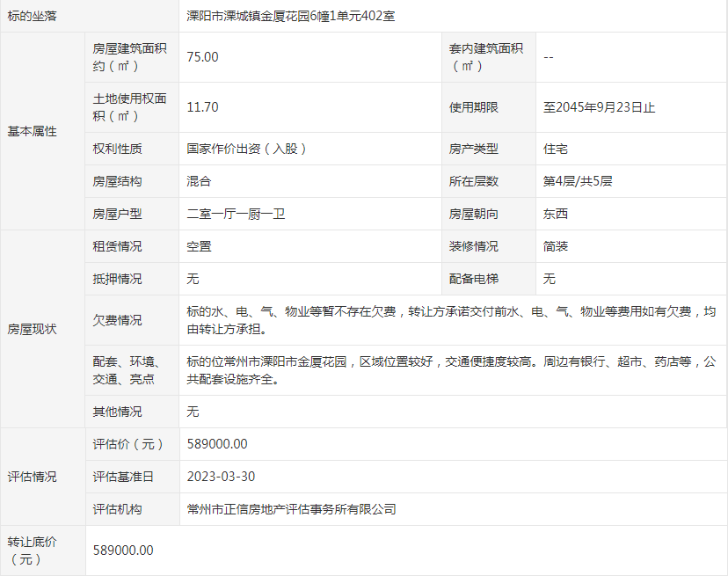Image resolution: width=728 pixels, height=576 pixels.
Task: Select the address text 溧阳市溧城镇金厦花园6幢1单元402室
Action: point(291,16)
